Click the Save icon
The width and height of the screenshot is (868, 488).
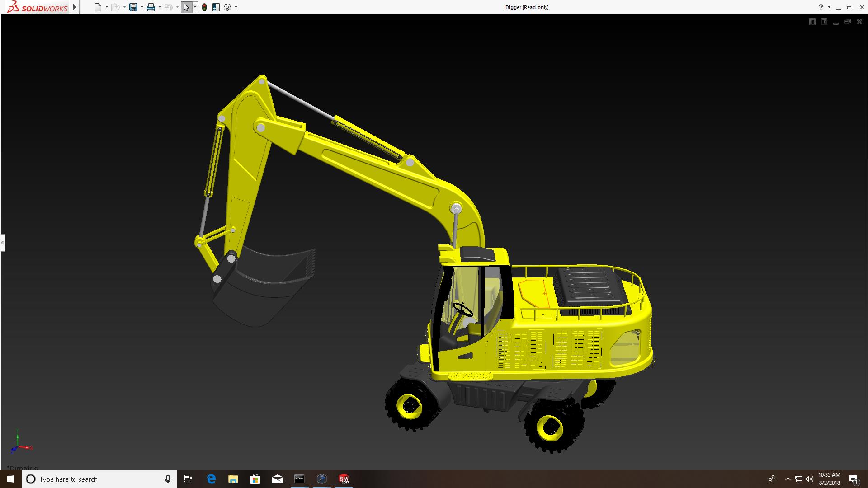133,7
